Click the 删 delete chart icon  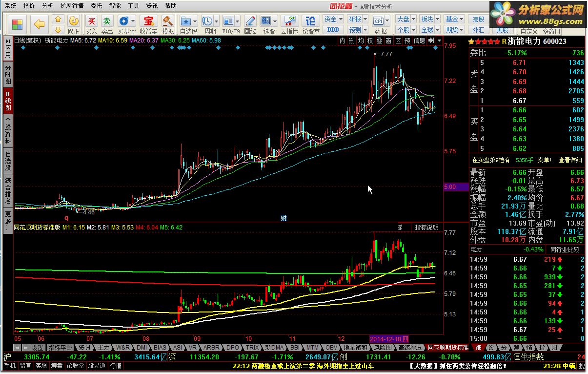351,41
